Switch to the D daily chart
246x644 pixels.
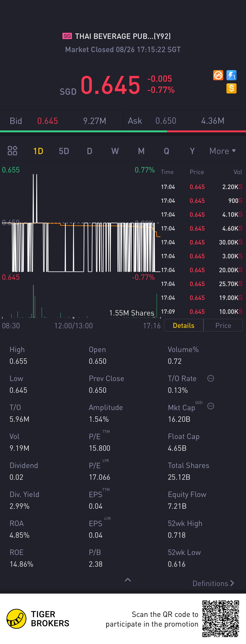click(x=90, y=151)
